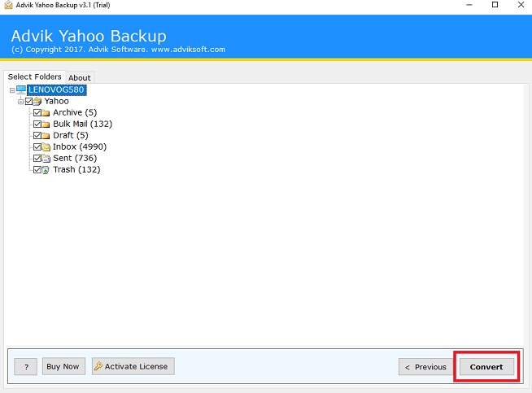Collapse the LENOVOG580 tree node
Viewport: 532px width, 393px height.
pyautogui.click(x=12, y=90)
